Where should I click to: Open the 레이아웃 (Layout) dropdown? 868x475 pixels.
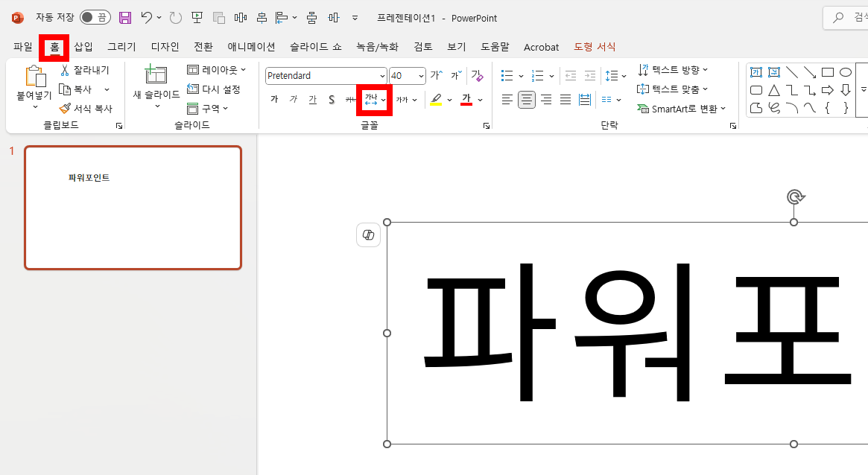pos(217,70)
